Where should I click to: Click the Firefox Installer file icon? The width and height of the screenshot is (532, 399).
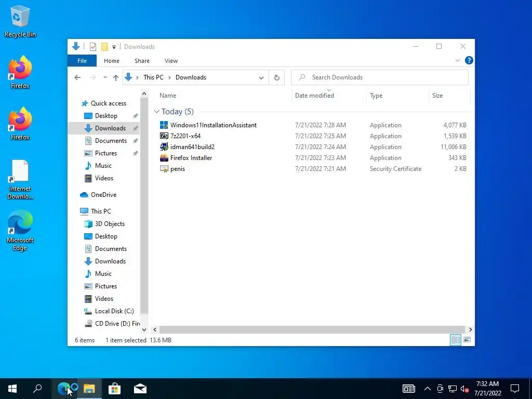tap(164, 158)
